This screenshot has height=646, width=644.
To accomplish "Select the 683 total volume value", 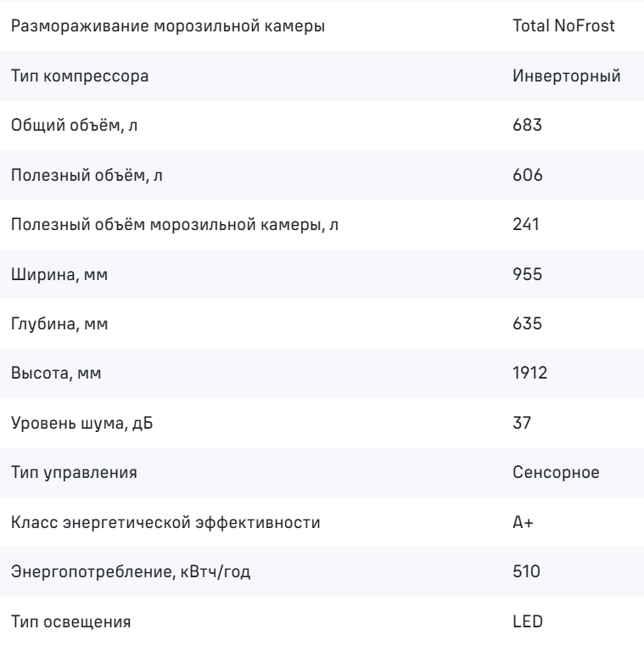I will tap(527, 126).
